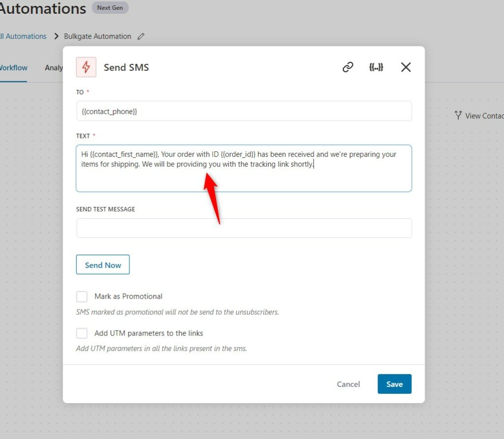
Task: Click the Send Now button
Action: coord(103,265)
